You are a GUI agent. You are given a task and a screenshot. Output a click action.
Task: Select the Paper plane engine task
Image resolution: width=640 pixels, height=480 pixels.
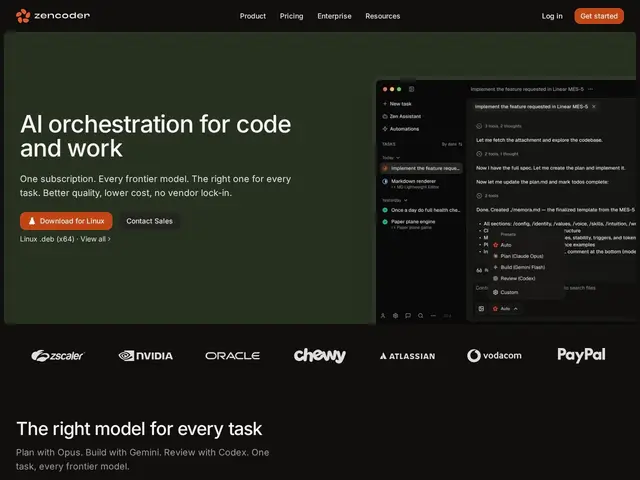pos(422,224)
